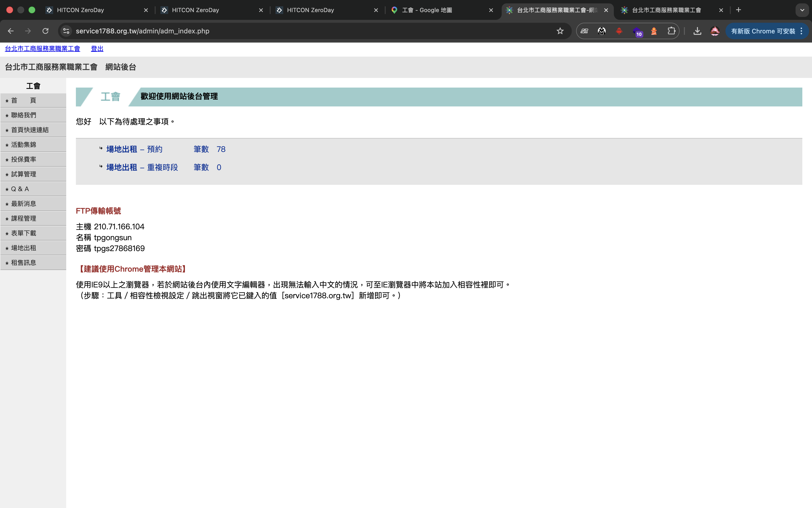The width and height of the screenshot is (812, 508).
Task: Open the Chrome profile avatar
Action: [715, 31]
